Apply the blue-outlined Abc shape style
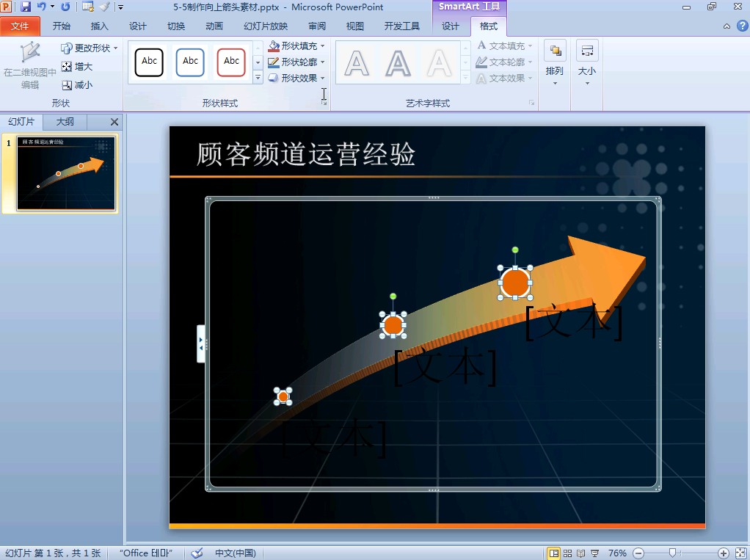Screen dimensions: 750x560 click(190, 62)
